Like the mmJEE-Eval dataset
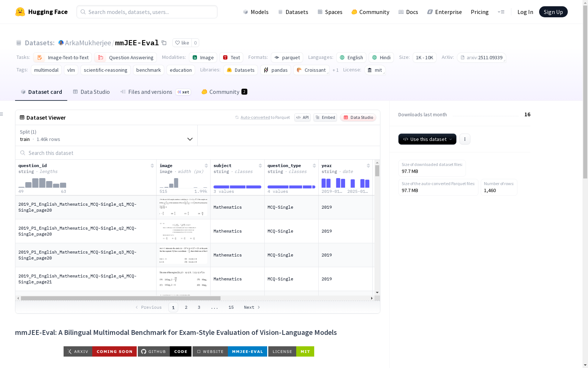 pos(182,43)
